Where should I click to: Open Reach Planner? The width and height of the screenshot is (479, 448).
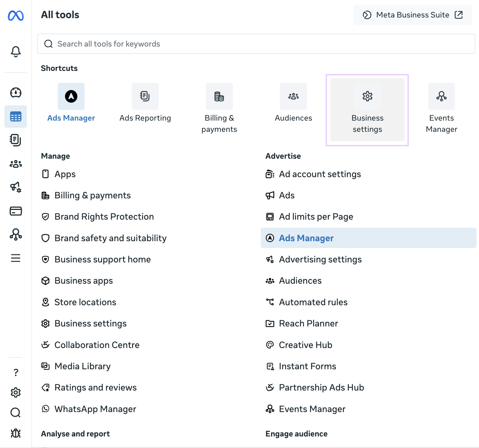pos(302,323)
